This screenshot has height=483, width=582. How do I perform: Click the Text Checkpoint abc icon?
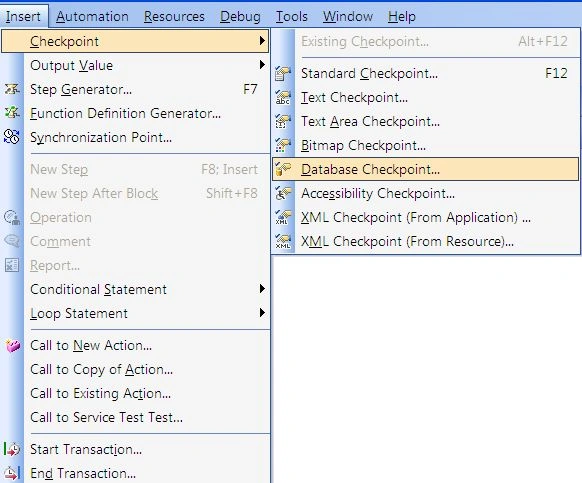[x=283, y=97]
